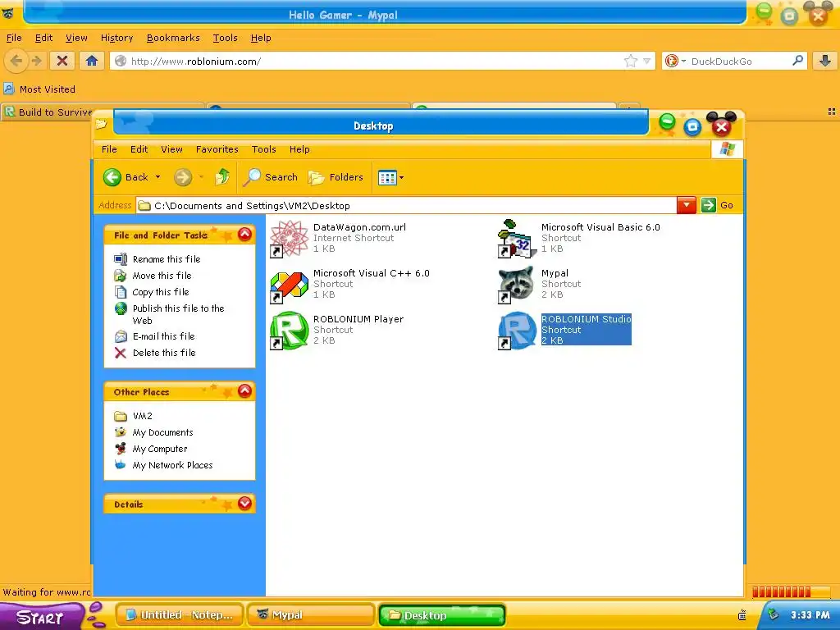Viewport: 840px width, 630px height.
Task: Click E-mail this file
Action: [x=164, y=336]
